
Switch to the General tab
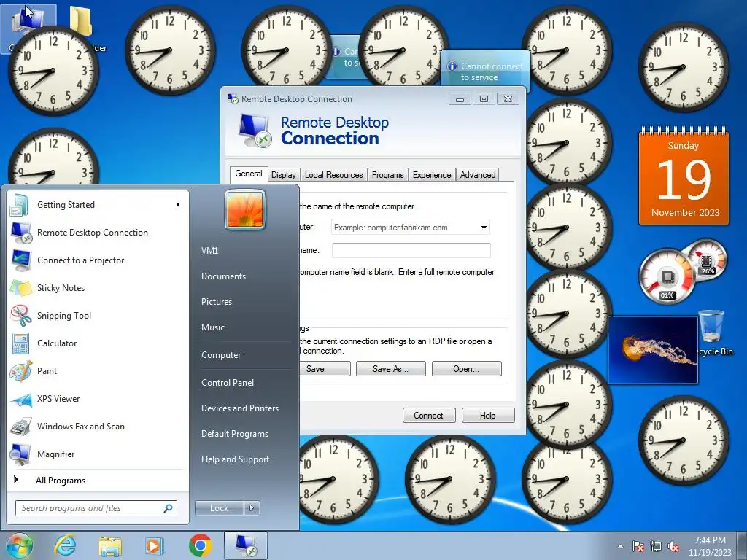tap(249, 174)
